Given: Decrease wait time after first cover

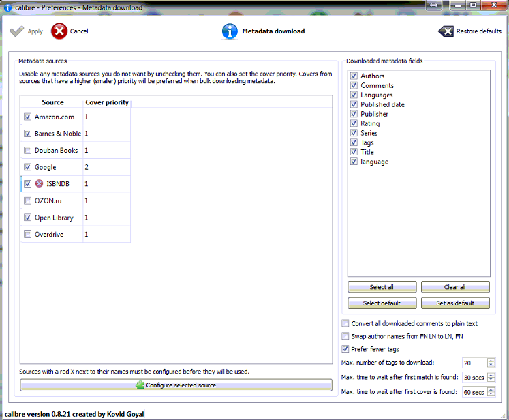Looking at the screenshot, I should click(x=491, y=394).
